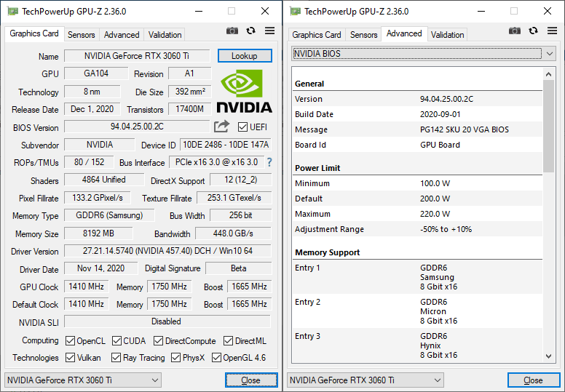Click the Memory Type GDDR6 (Samsung) field
This screenshot has width=565, height=392.
109,215
